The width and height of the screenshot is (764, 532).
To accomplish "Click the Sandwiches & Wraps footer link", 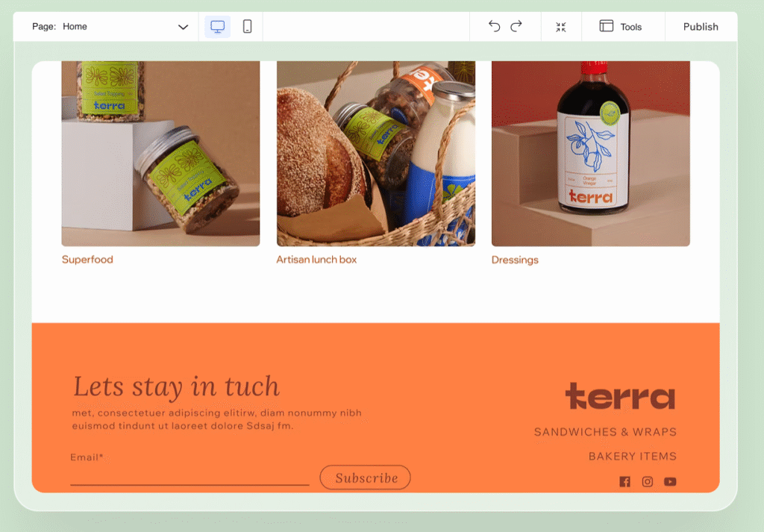I will click(605, 432).
